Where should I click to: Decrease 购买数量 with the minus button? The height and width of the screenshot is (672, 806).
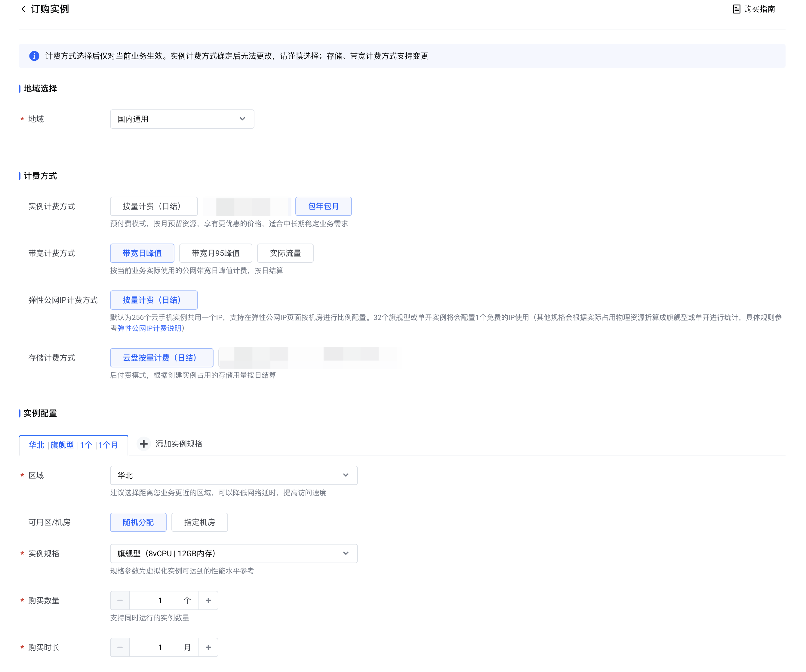120,601
